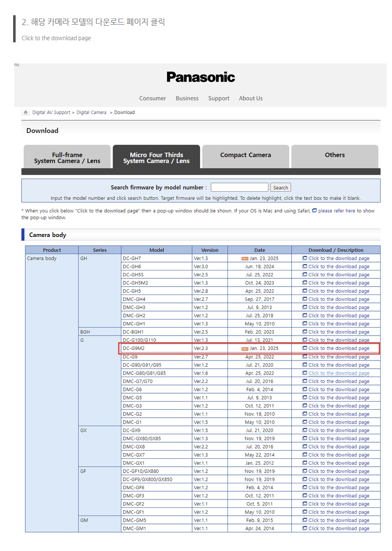Click the Panasonic logo
Screen dimensions: 392x551
pos(200,77)
